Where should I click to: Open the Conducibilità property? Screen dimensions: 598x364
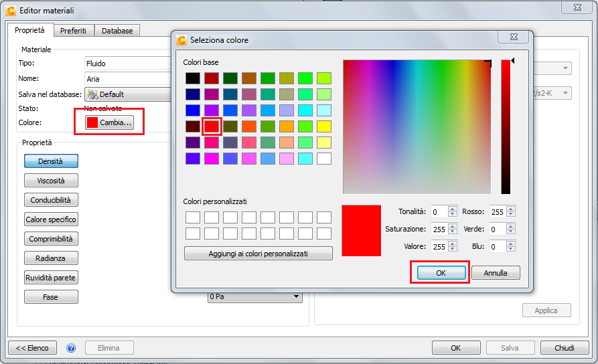coord(51,199)
